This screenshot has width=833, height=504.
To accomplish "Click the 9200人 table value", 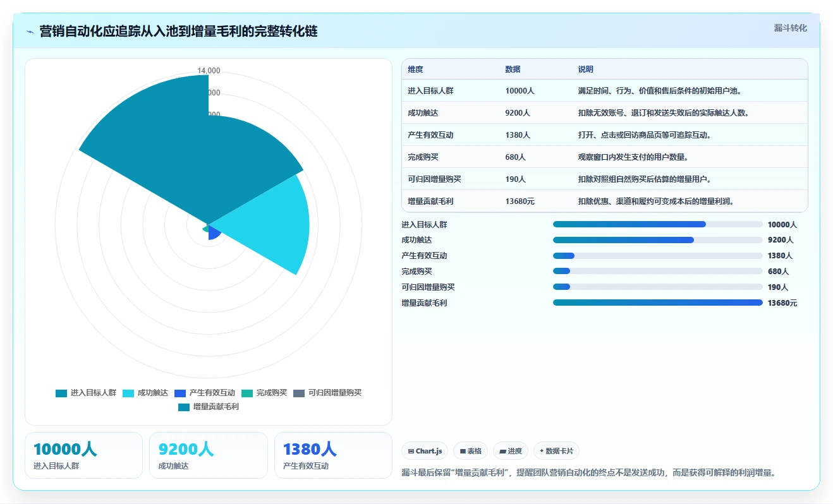I will (518, 113).
